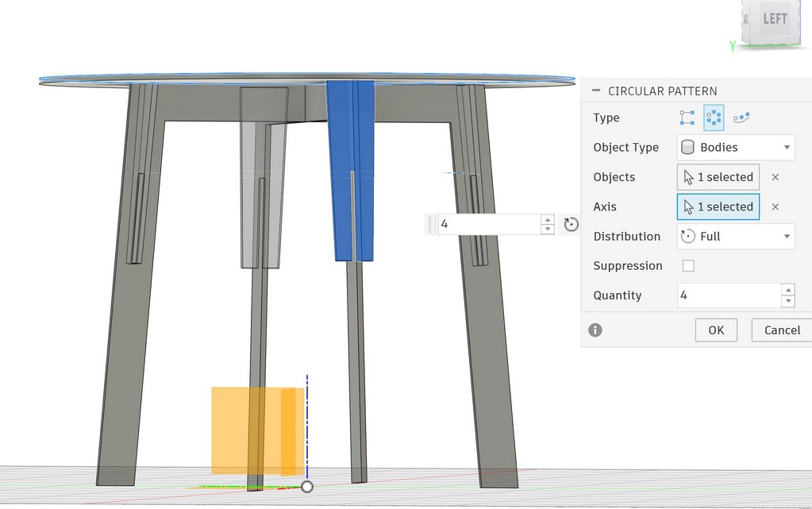812x509 pixels.
Task: Click the Axis '1 selected' selection button
Action: 718,206
